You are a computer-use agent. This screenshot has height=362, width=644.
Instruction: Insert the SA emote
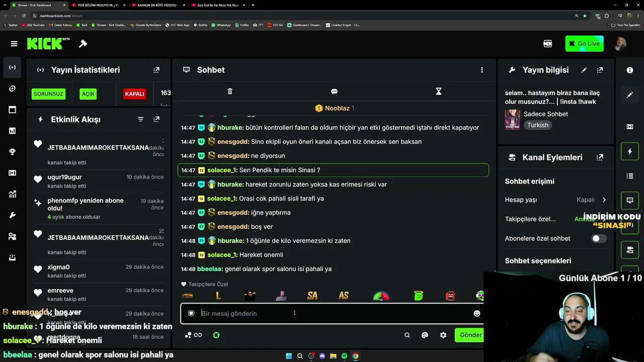pos(312,296)
